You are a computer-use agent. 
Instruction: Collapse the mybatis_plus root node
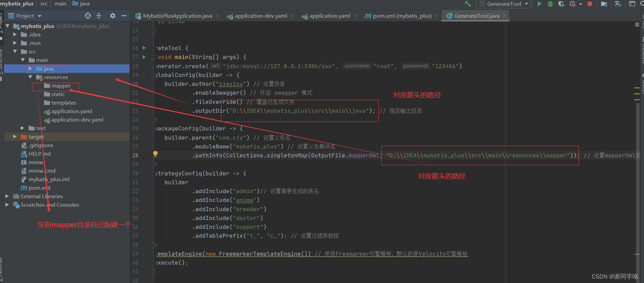click(x=7, y=26)
